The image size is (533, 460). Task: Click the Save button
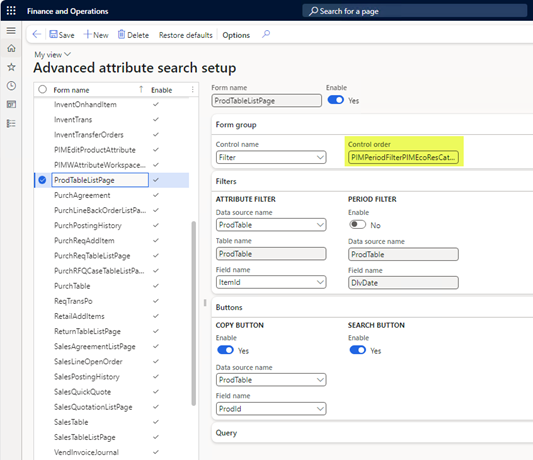[62, 35]
